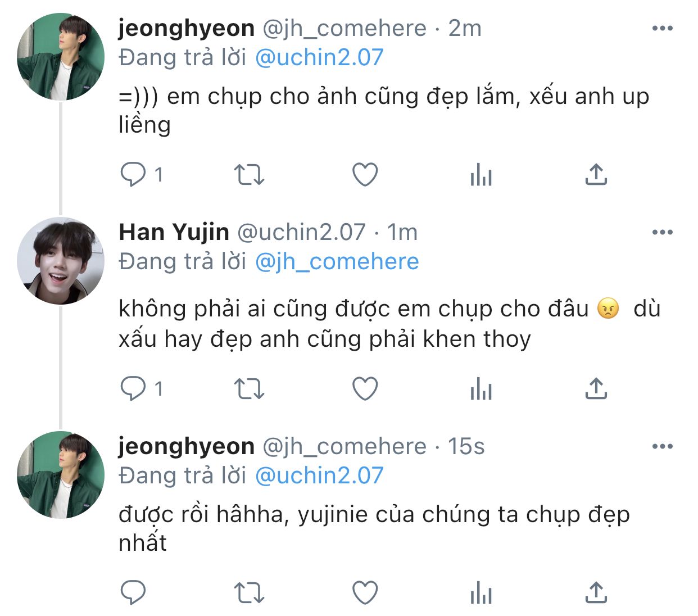View analytics for jeonghyeon's first tweet
The image size is (698, 616).
tap(481, 174)
